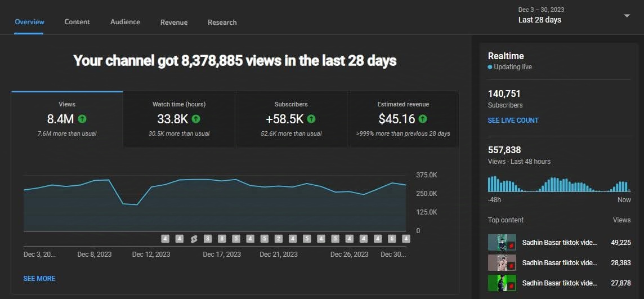Viewport: 644px width, 299px height.
Task: Click the 'Views · Last 48 hours' label
Action: pos(519,162)
